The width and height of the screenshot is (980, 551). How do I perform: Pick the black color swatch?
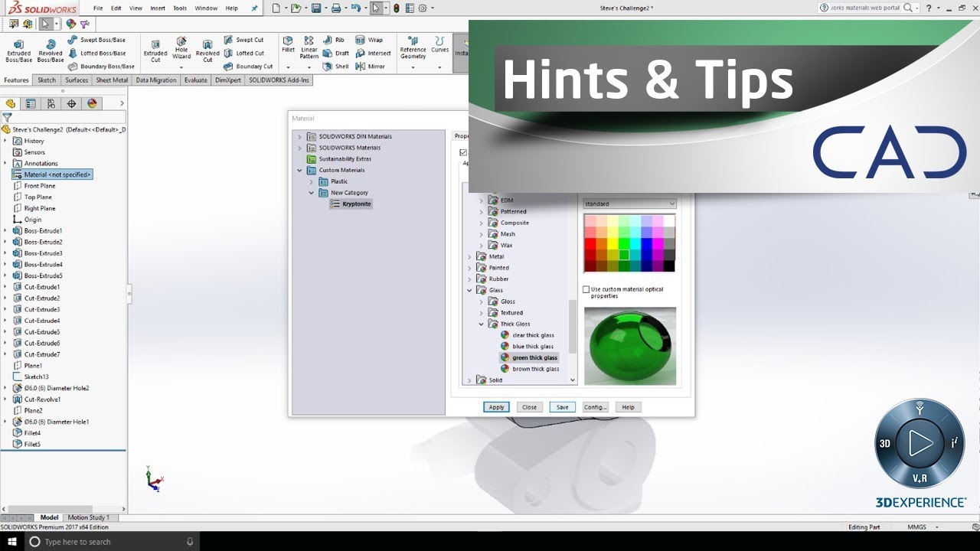click(669, 266)
